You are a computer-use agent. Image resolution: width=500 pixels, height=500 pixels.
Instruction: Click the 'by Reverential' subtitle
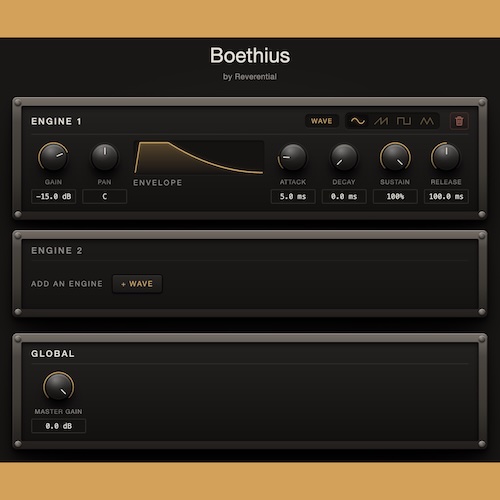(250, 77)
